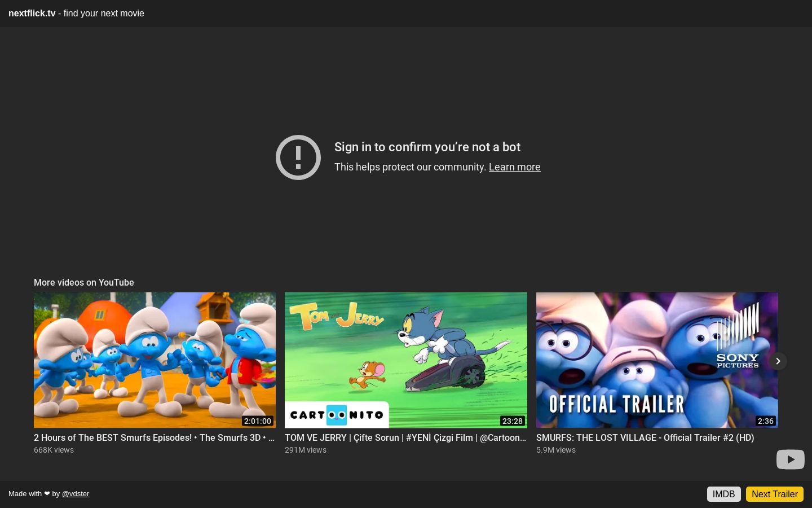The image size is (812, 508).
Task: Click the '291M views' text
Action: pyautogui.click(x=306, y=450)
